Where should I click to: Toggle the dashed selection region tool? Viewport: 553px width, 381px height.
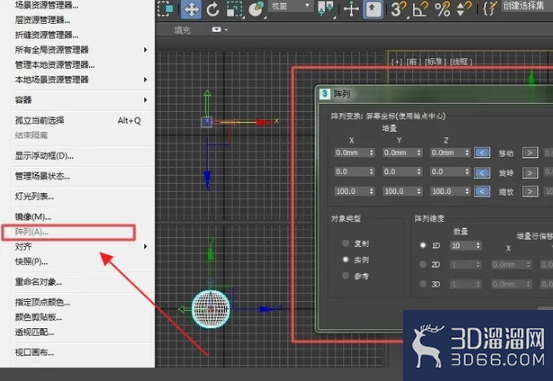[x=165, y=9]
